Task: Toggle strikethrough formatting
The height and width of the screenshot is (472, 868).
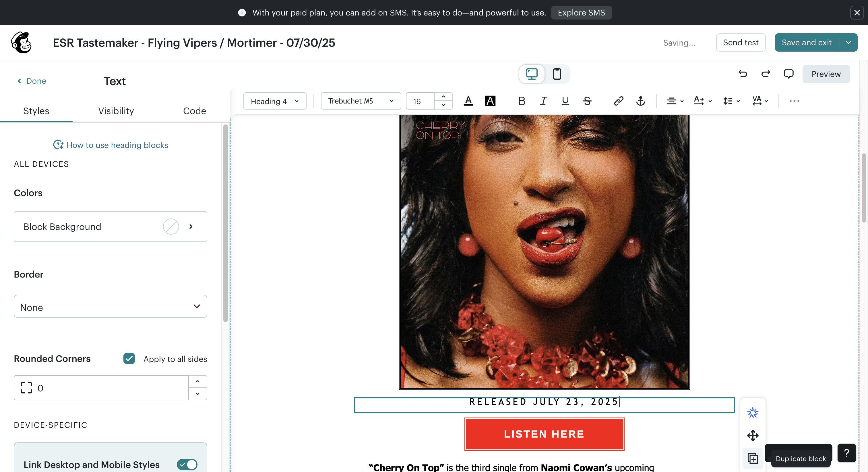Action: tap(587, 101)
